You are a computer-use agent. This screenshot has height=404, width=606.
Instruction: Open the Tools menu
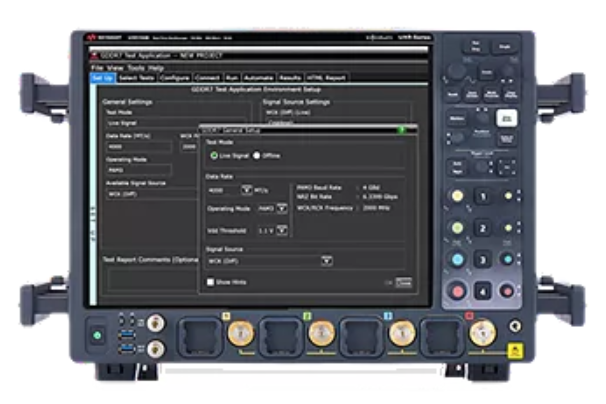[x=136, y=68]
